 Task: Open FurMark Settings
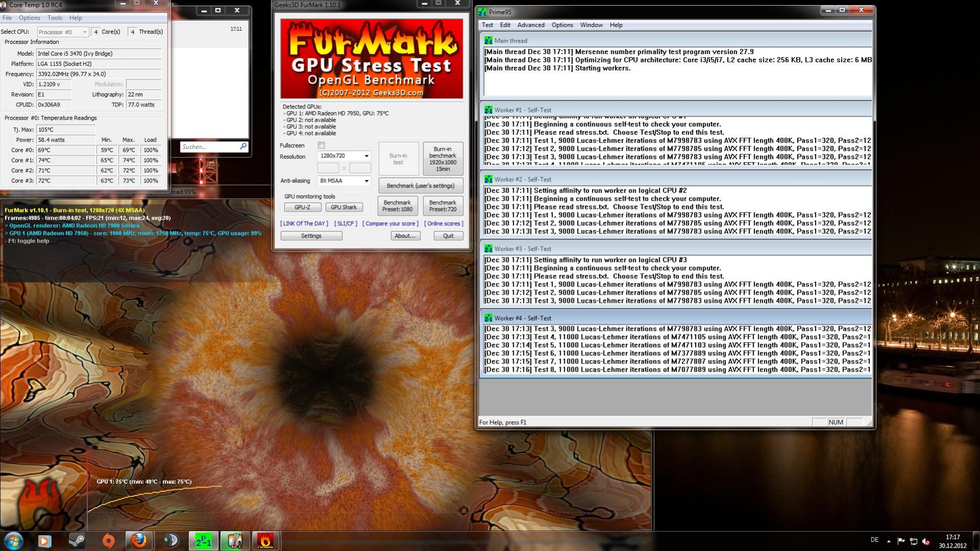311,236
